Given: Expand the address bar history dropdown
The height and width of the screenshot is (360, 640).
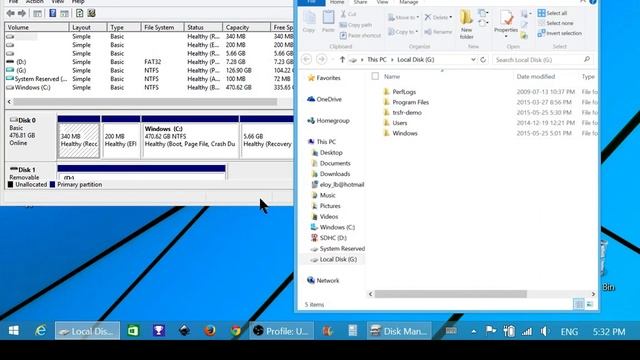Looking at the screenshot, I should [x=473, y=60].
